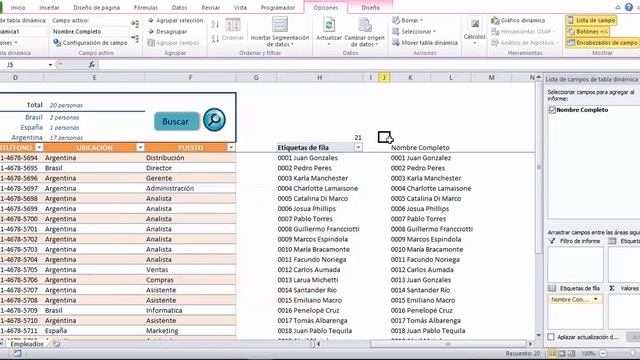Toggle Lista de campo display
Screen dimensions: 640x360
point(591,20)
